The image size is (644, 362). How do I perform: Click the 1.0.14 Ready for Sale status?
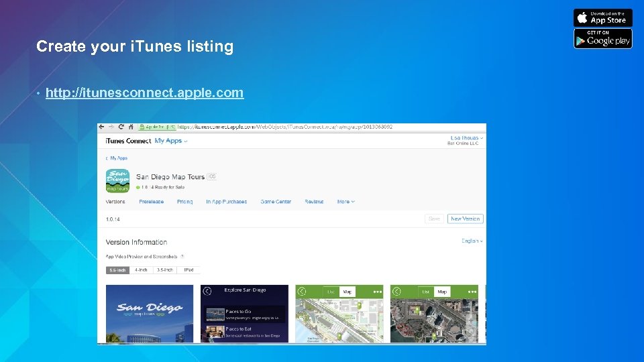click(160, 187)
